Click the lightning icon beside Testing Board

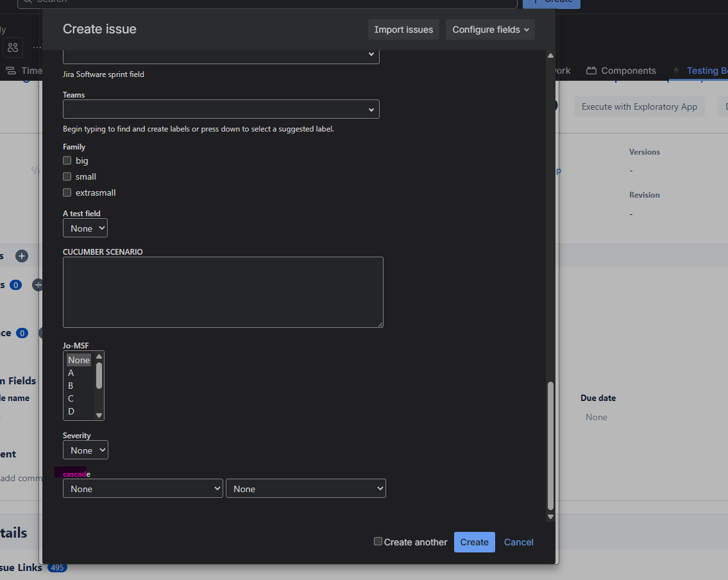[676, 71]
